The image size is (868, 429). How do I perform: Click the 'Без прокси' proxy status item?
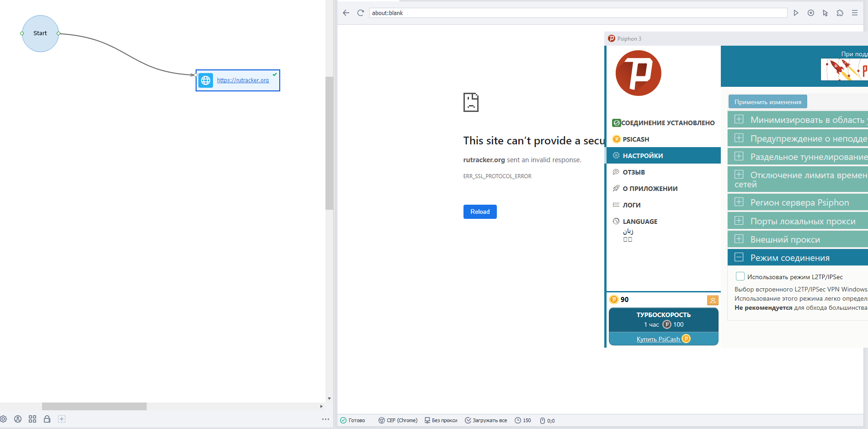point(441,420)
